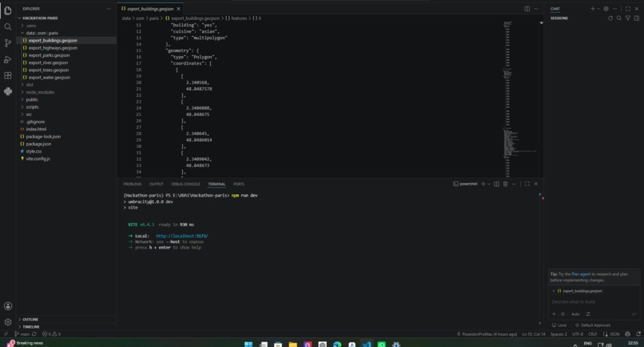Open remote window indicator in status bar
Viewport: 644px width, 347px height.
pos(6,334)
